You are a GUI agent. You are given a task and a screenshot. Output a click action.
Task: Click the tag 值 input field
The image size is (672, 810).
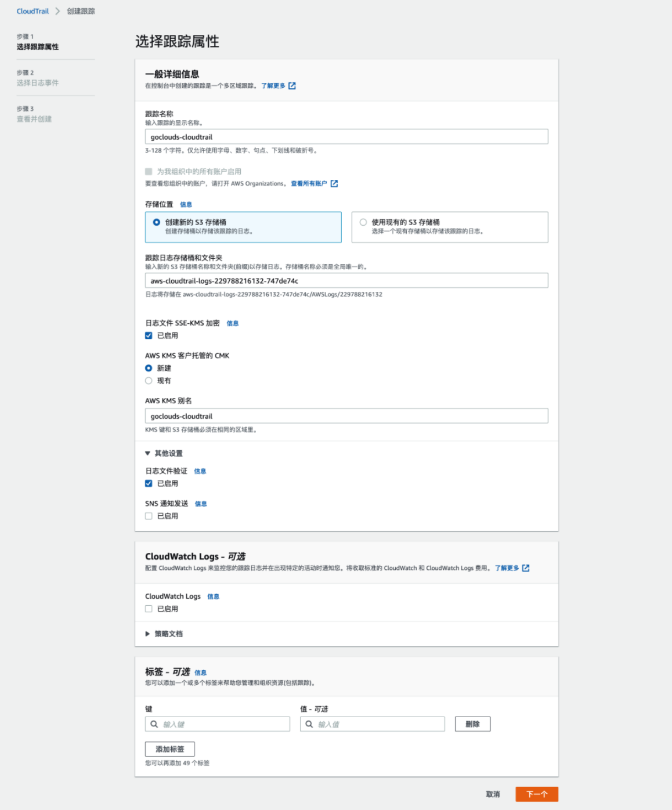(373, 724)
